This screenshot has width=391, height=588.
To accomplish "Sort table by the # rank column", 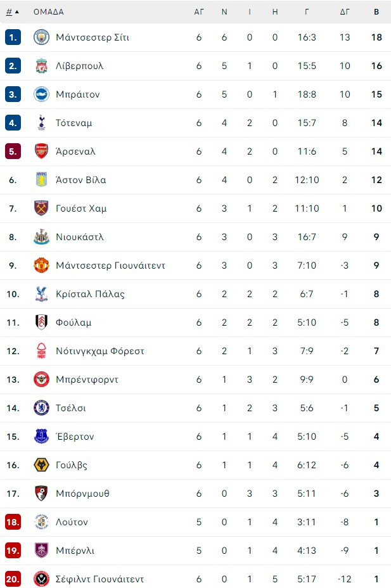I will click(12, 11).
